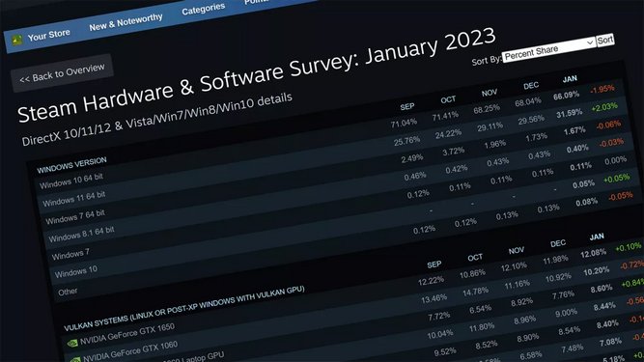Click the avatar icon beside Your Store
The width and height of the screenshot is (644, 362).
[x=16, y=40]
